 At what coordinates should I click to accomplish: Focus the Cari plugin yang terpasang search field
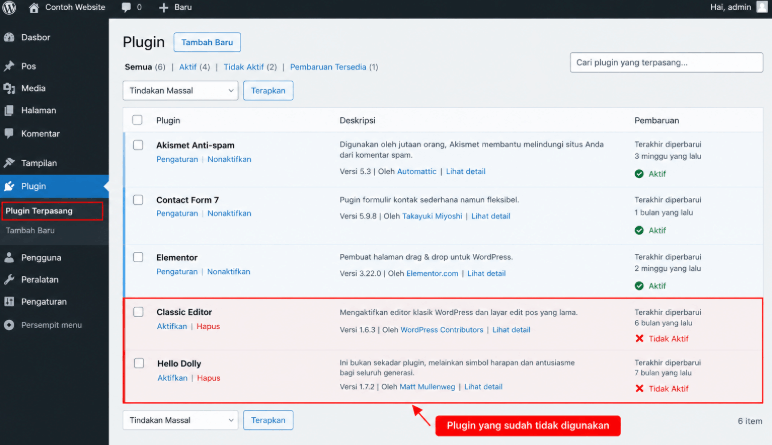click(667, 63)
